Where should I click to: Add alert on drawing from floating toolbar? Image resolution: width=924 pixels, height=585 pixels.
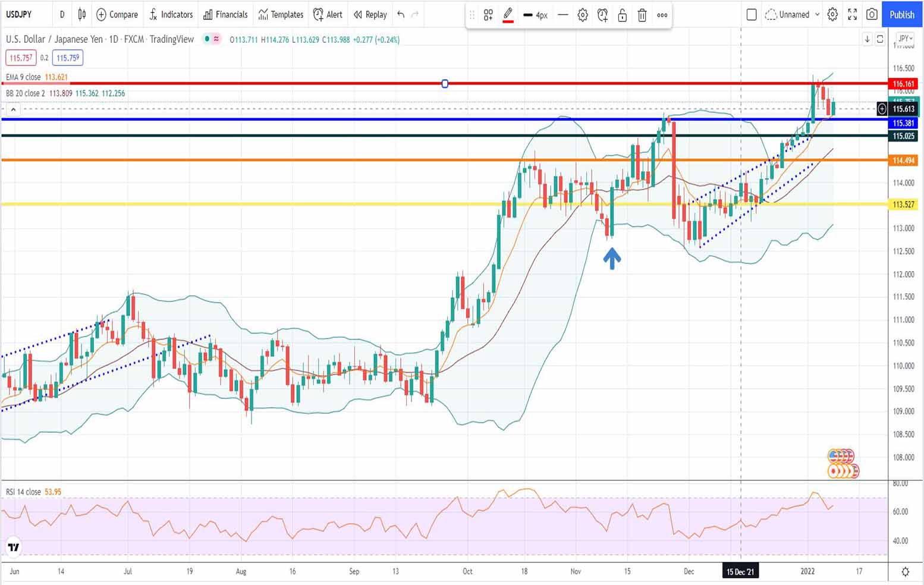[602, 15]
